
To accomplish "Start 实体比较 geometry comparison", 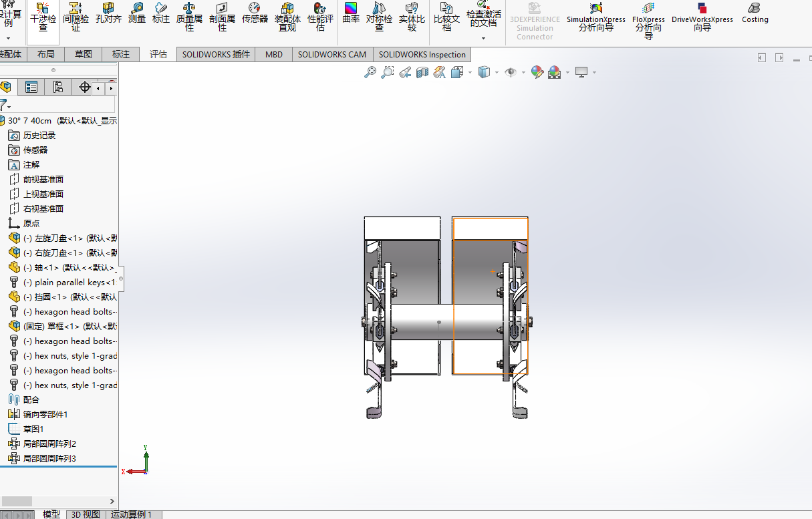I will [x=412, y=17].
